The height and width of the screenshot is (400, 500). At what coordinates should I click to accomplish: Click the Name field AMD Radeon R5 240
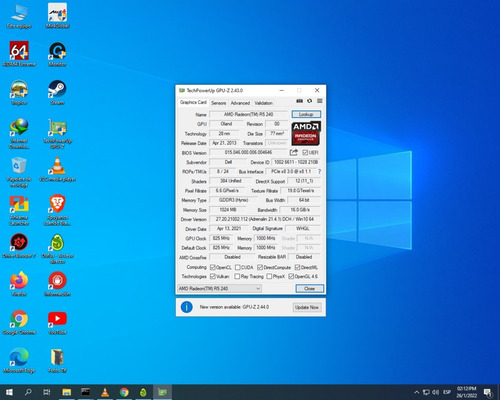click(x=248, y=114)
